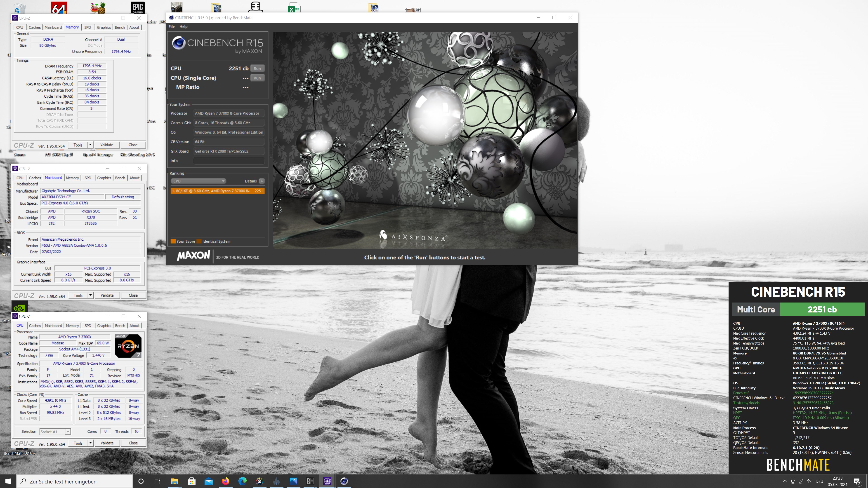The width and height of the screenshot is (868, 488).
Task: Click the Meet Now camera tray icon
Action: 793,481
